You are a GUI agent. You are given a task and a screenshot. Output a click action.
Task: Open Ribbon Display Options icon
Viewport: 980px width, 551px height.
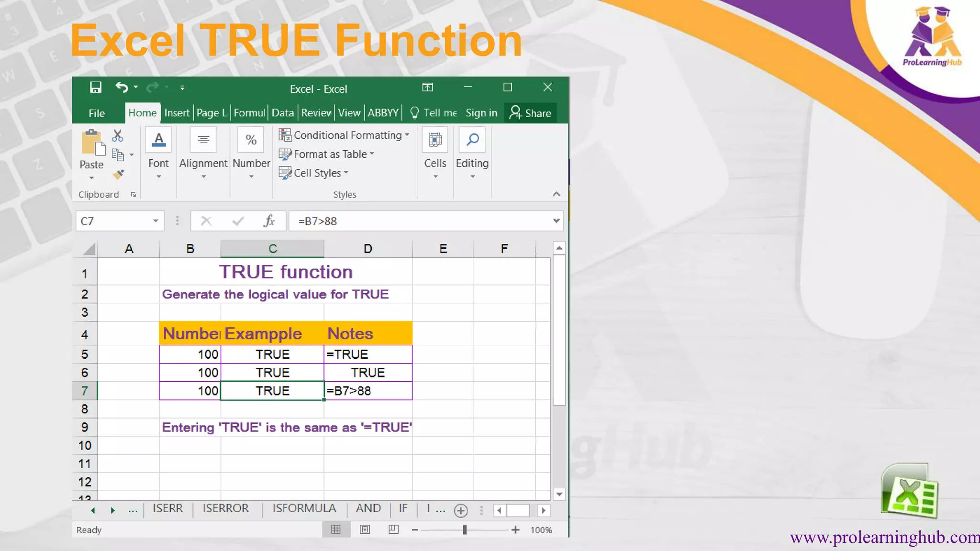click(428, 87)
